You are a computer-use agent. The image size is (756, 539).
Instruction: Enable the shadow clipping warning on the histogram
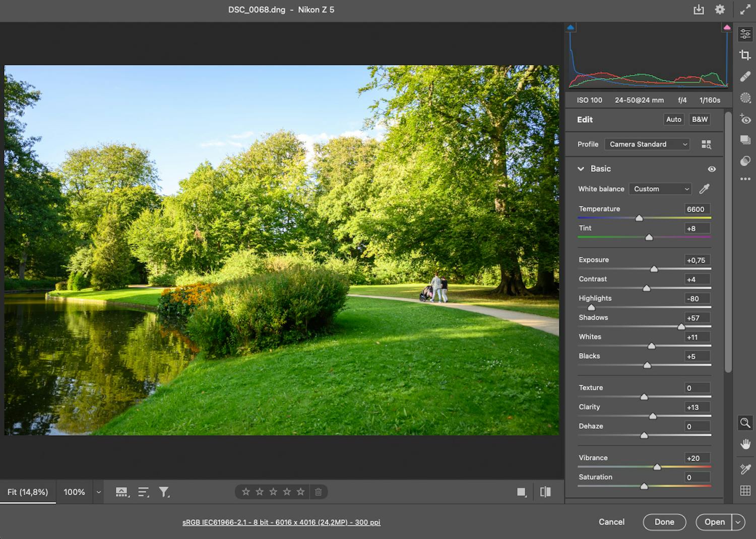pyautogui.click(x=571, y=27)
